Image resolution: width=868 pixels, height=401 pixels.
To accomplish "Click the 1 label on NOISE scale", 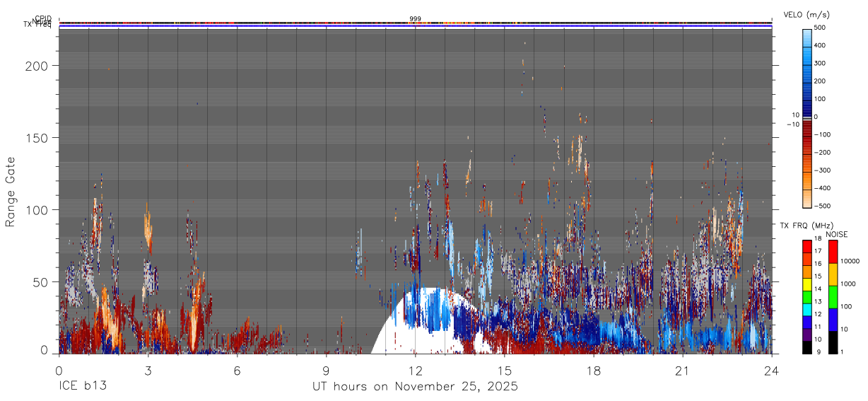I will click(843, 352).
